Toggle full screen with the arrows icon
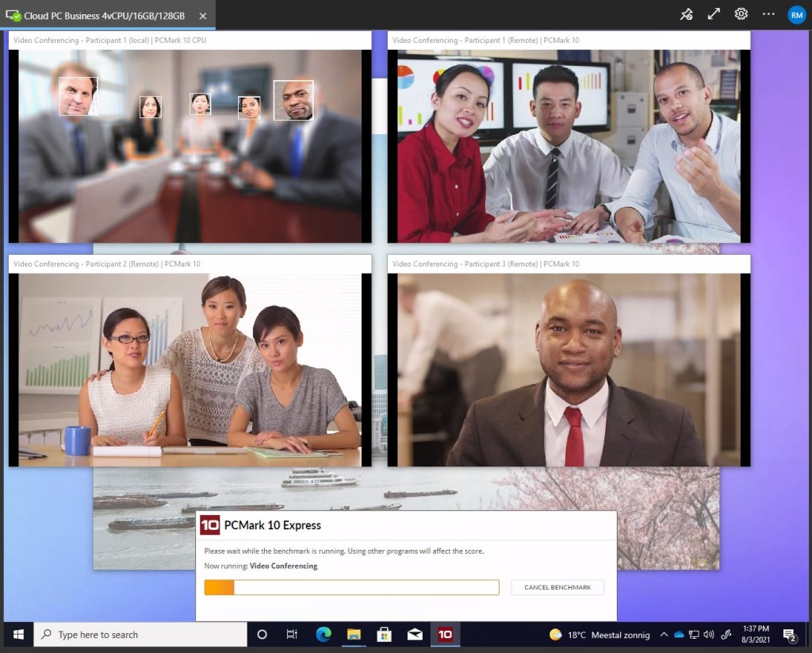Viewport: 812px width, 653px height. pyautogui.click(x=714, y=14)
